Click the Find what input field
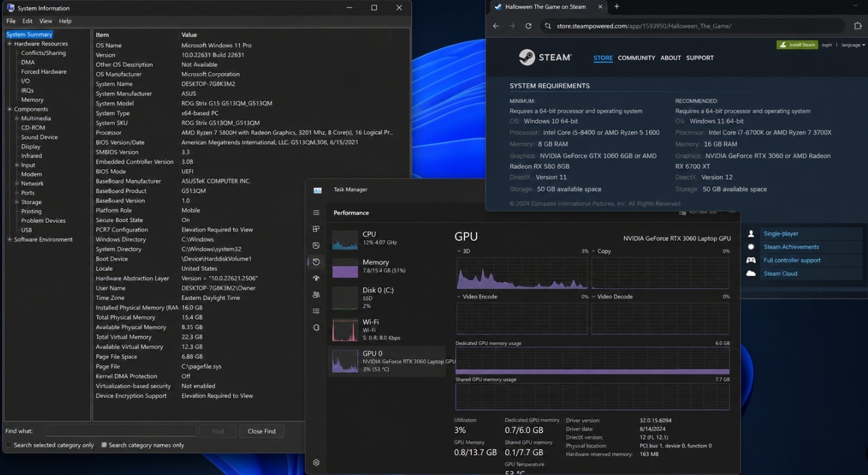This screenshot has height=475, width=868. click(x=121, y=431)
